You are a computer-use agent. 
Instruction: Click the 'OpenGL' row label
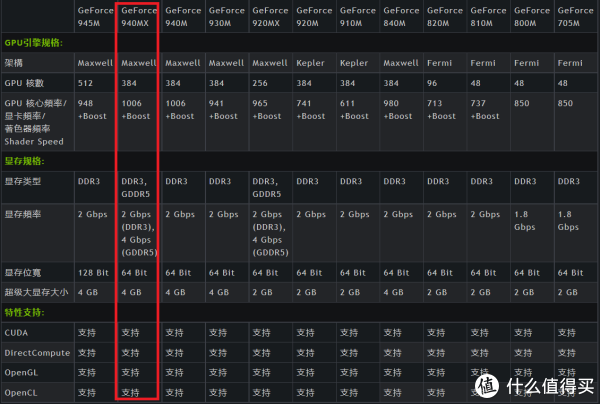pyautogui.click(x=21, y=373)
